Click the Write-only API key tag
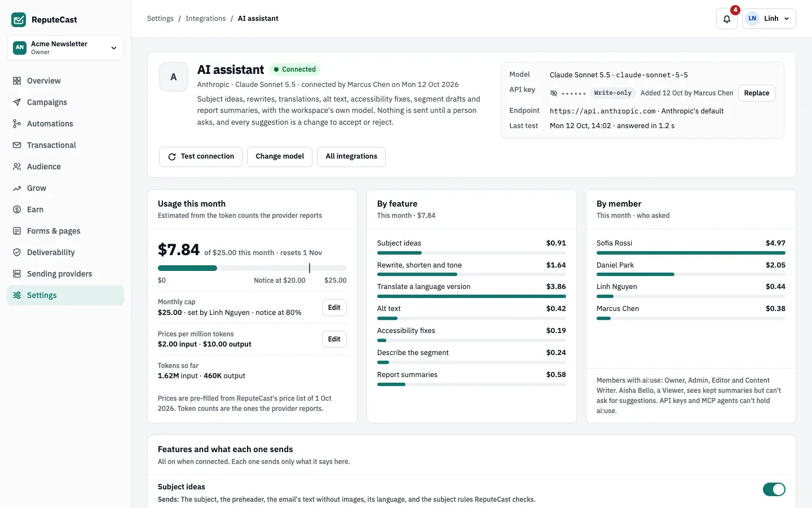The height and width of the screenshot is (508, 812). (612, 93)
